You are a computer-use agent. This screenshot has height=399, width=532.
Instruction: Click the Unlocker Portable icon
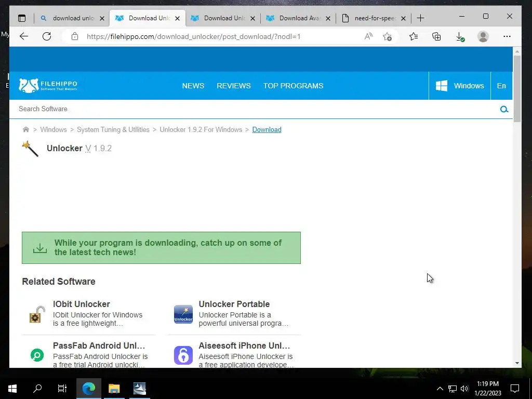[x=183, y=314]
